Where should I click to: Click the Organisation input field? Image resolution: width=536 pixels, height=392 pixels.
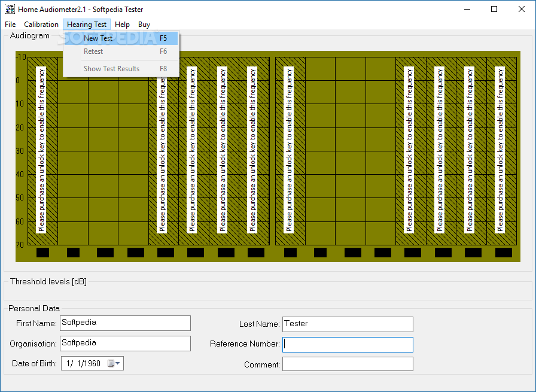125,344
